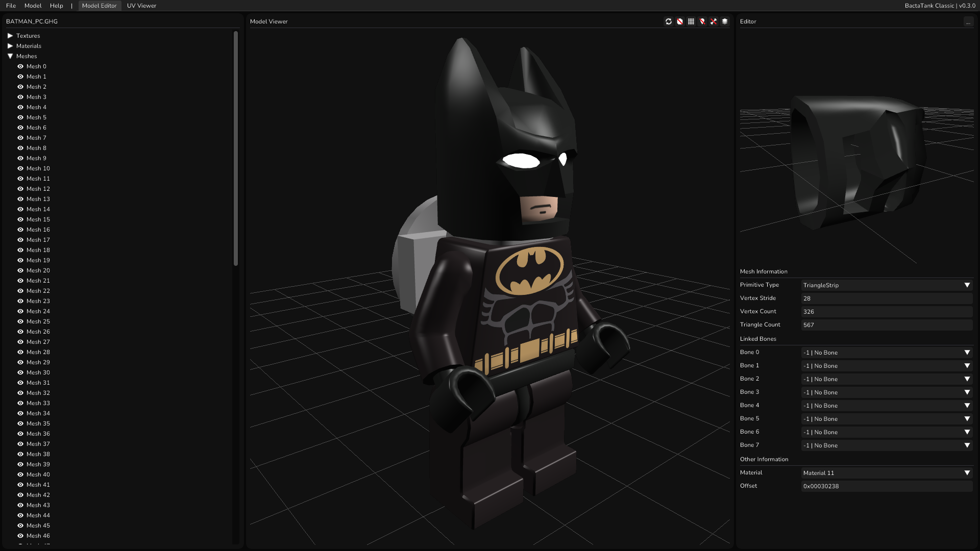This screenshot has height=551, width=980.
Task: Collapse the Meshes tree node
Action: (10, 56)
